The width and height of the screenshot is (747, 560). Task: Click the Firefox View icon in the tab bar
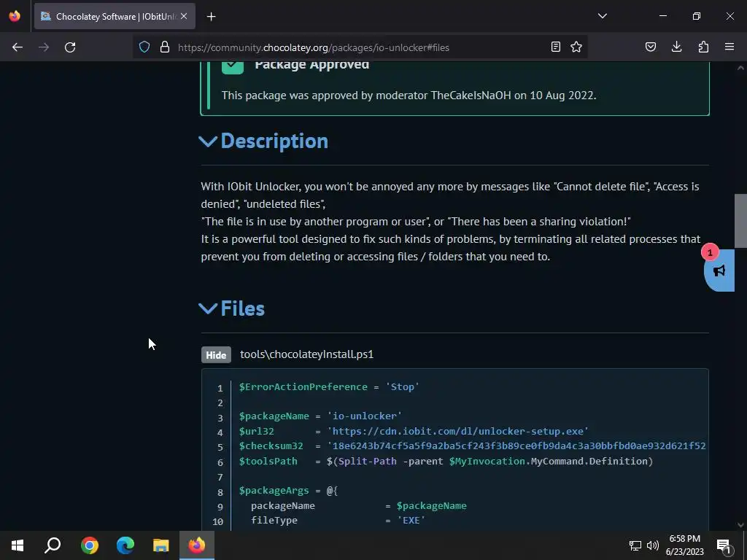click(x=15, y=16)
